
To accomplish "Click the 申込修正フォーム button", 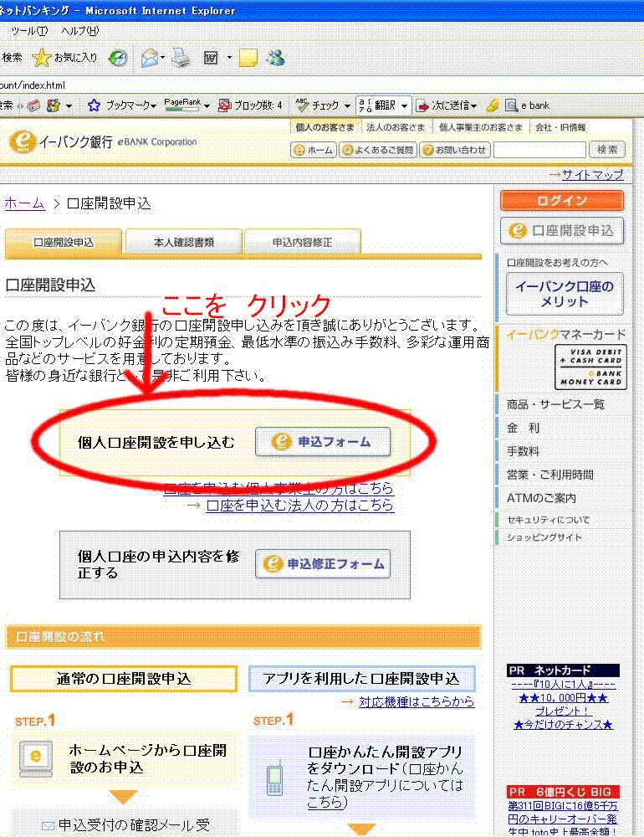I will [x=323, y=563].
